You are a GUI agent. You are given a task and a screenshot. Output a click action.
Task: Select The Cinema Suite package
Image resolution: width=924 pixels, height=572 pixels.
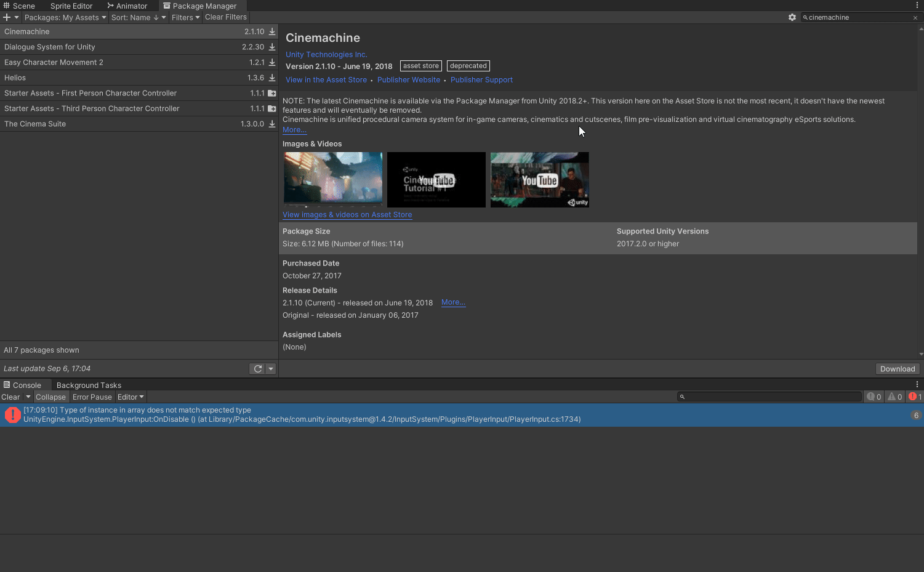point(139,124)
